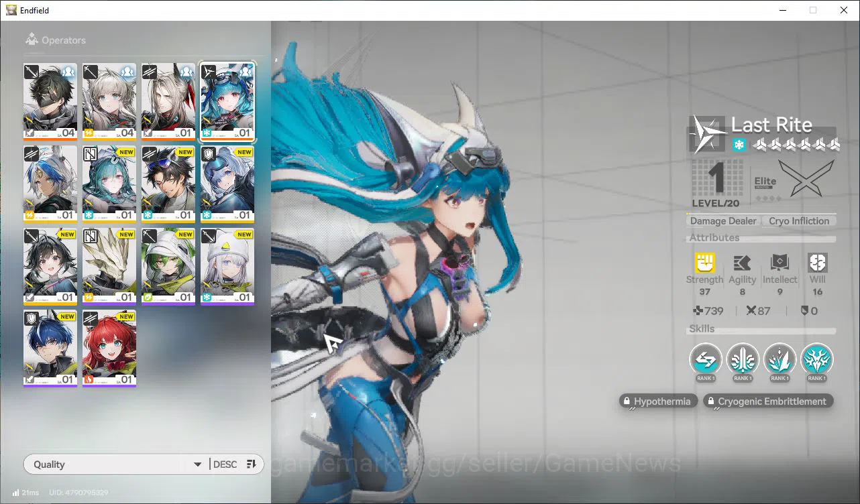Click the Elite label text
This screenshot has height=504, width=860.
pos(765,181)
